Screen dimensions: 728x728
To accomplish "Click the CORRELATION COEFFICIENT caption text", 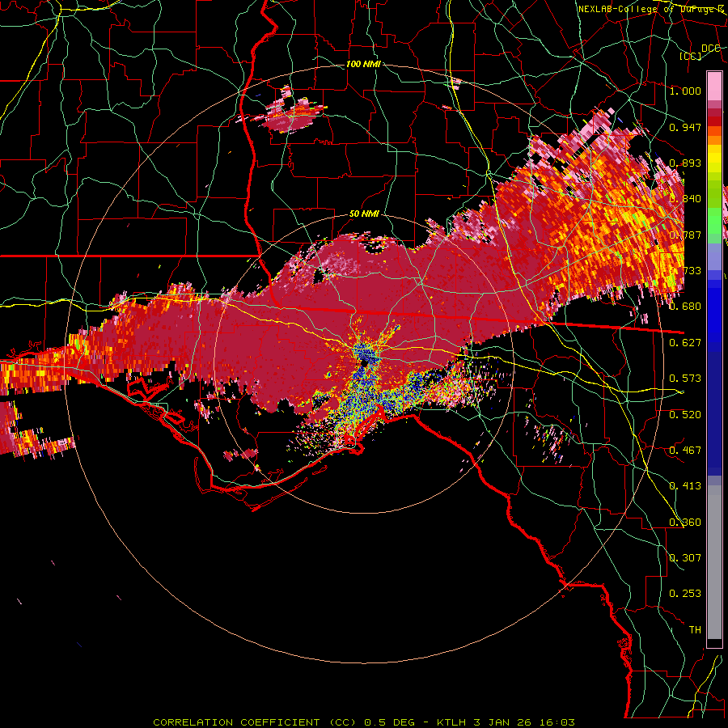I will [237, 722].
